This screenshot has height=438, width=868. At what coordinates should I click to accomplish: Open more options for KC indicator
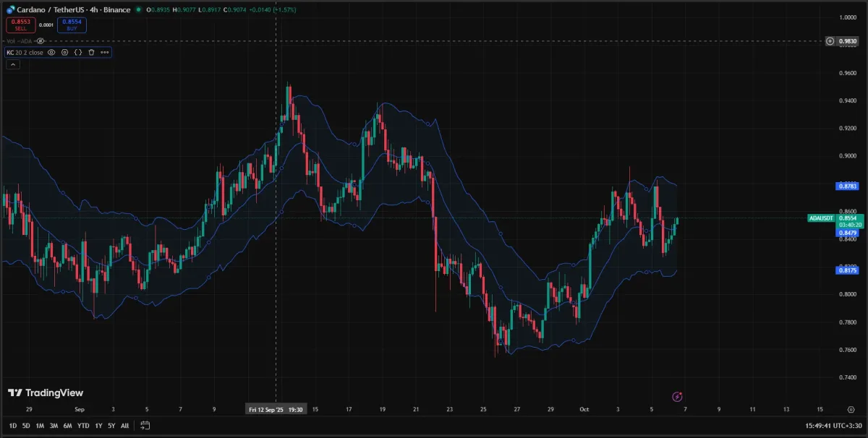pyautogui.click(x=105, y=52)
